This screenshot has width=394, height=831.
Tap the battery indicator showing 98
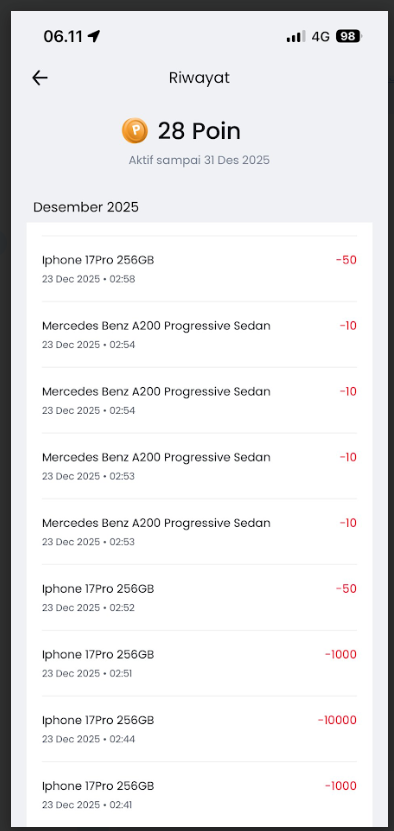(349, 36)
